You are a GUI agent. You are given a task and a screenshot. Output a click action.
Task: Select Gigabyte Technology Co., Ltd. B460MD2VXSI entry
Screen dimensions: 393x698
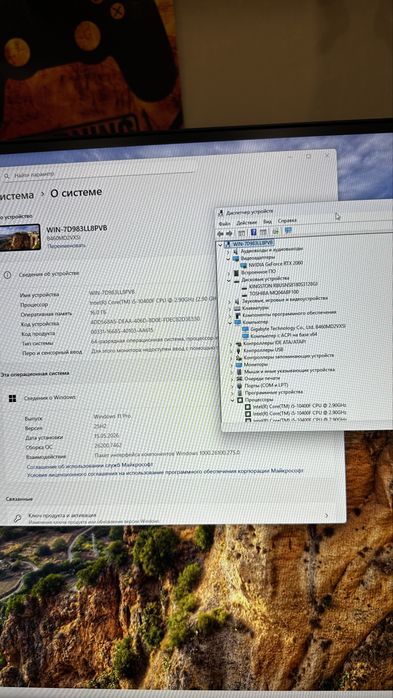(298, 327)
